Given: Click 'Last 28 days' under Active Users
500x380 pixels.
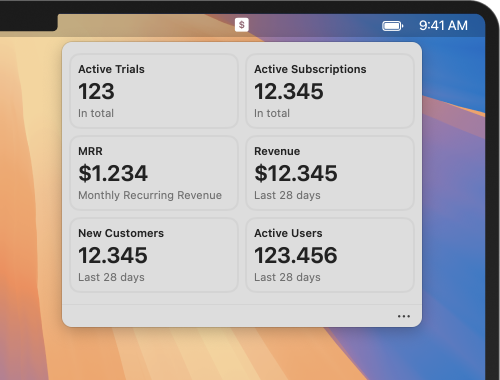Looking at the screenshot, I should (x=287, y=277).
